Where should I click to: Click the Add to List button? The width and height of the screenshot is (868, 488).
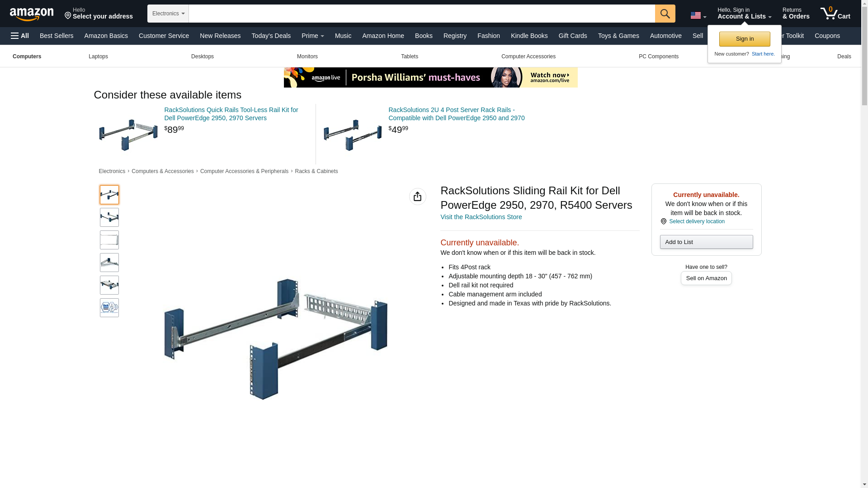tap(706, 242)
